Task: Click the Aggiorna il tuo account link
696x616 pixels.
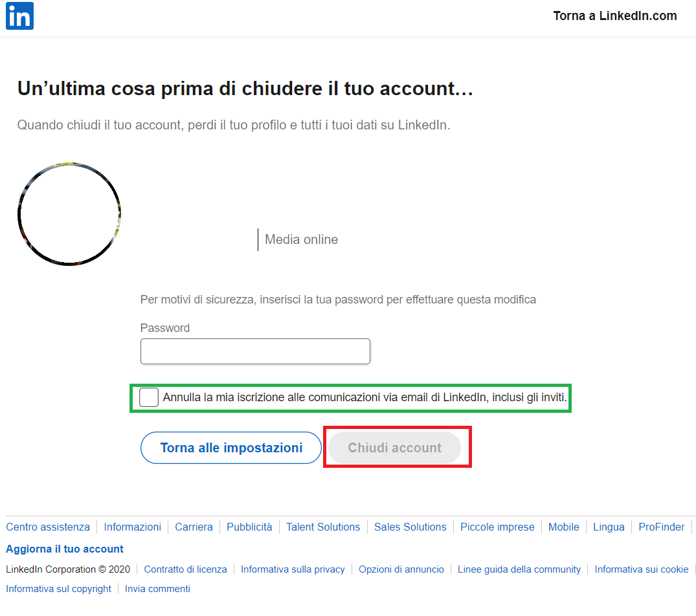Action: [x=65, y=549]
